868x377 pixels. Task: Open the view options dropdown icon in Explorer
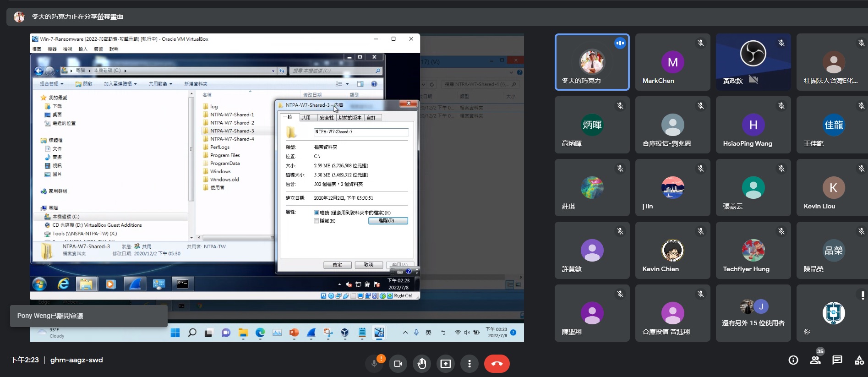pos(347,84)
